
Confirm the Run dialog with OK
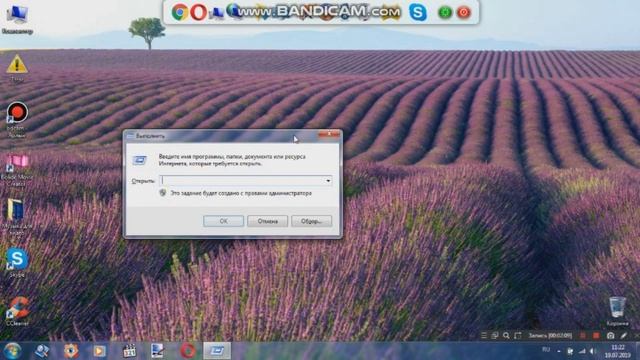223,221
